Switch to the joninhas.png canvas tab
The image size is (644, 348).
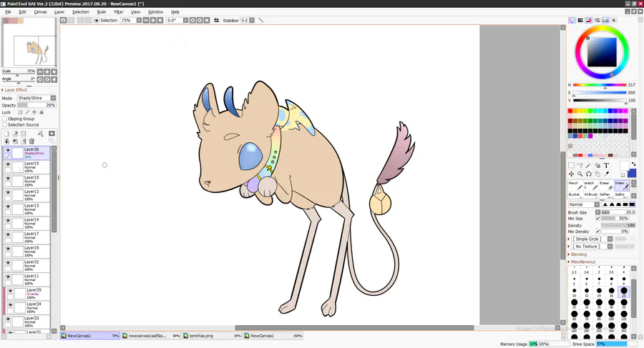pyautogui.click(x=212, y=336)
